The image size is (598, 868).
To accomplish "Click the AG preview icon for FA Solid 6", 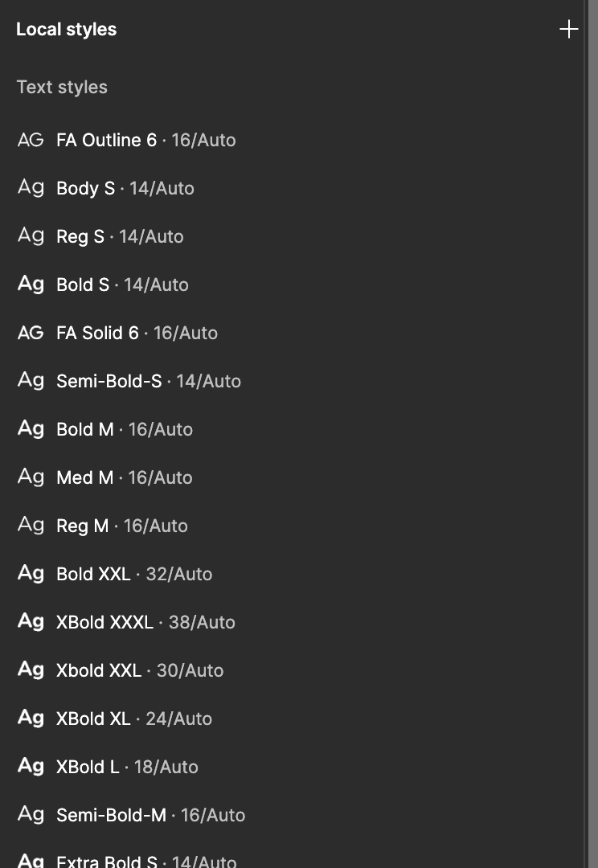I will coord(31,333).
